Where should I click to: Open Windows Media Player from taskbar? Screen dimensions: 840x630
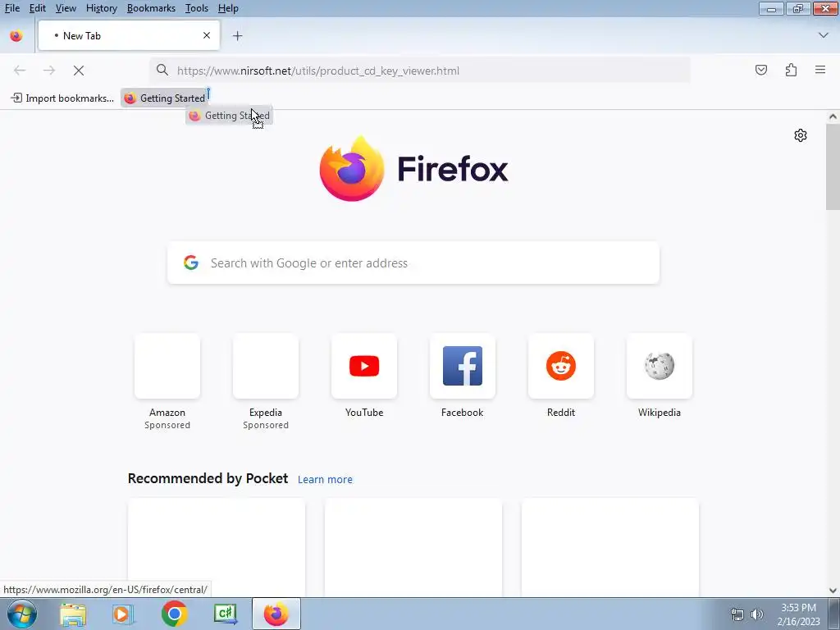122,614
